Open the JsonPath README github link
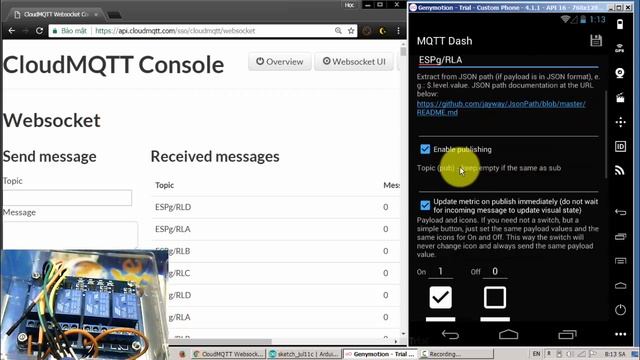The height and width of the screenshot is (360, 640). (x=501, y=108)
